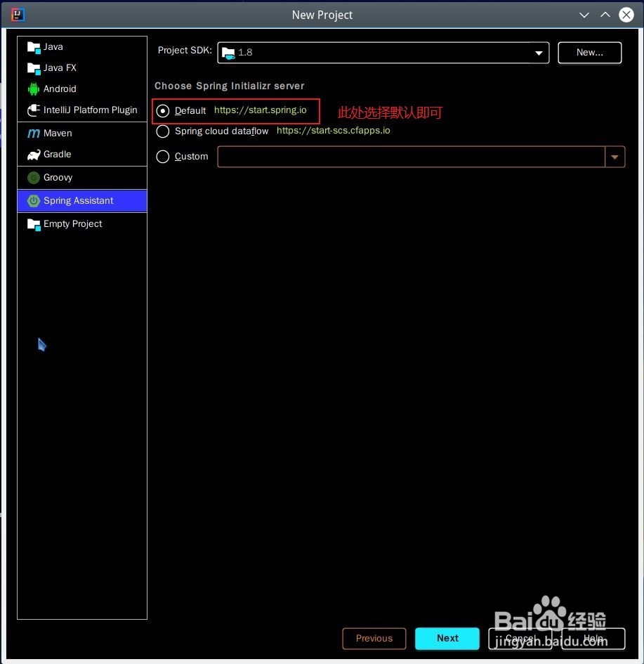This screenshot has height=664, width=644.
Task: Click the Help button
Action: pyautogui.click(x=593, y=638)
